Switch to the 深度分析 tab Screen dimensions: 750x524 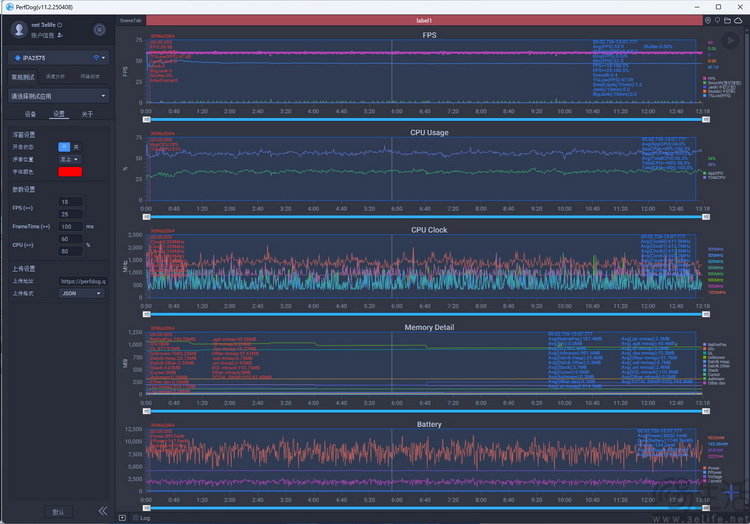pos(55,76)
